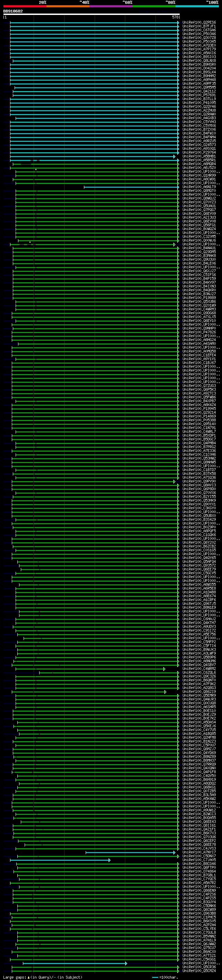The height and width of the screenshot is (980, 222).
Task: Click label UniRef100_Q9M5M5
Action: pos(199,87)
